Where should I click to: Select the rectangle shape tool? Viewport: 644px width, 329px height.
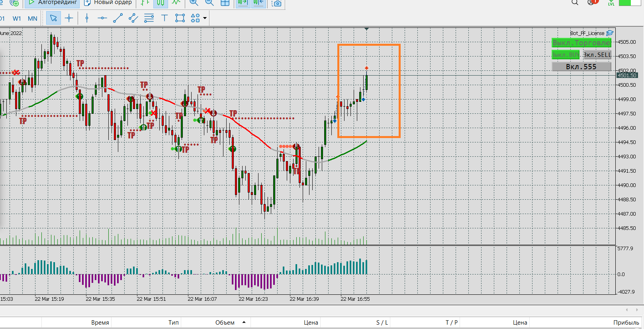click(x=180, y=18)
